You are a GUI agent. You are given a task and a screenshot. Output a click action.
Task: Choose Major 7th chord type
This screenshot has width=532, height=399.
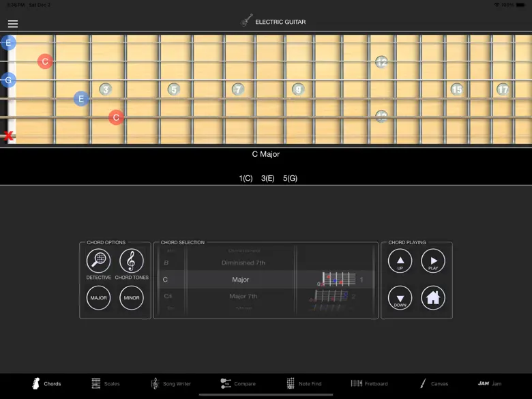(243, 296)
